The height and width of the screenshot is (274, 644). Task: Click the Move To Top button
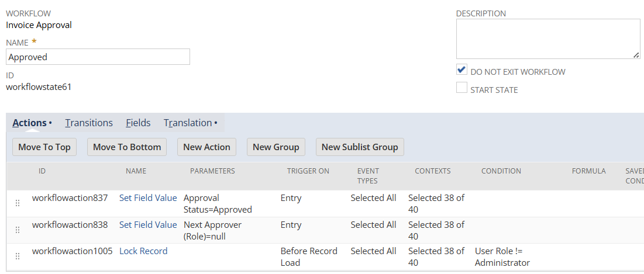pos(44,147)
